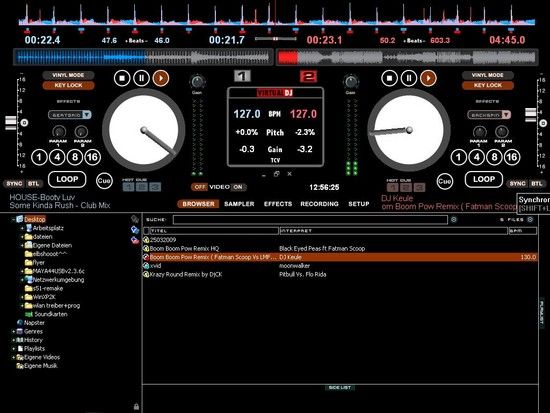Pause the left deck
550x413 pixels.
point(141,78)
